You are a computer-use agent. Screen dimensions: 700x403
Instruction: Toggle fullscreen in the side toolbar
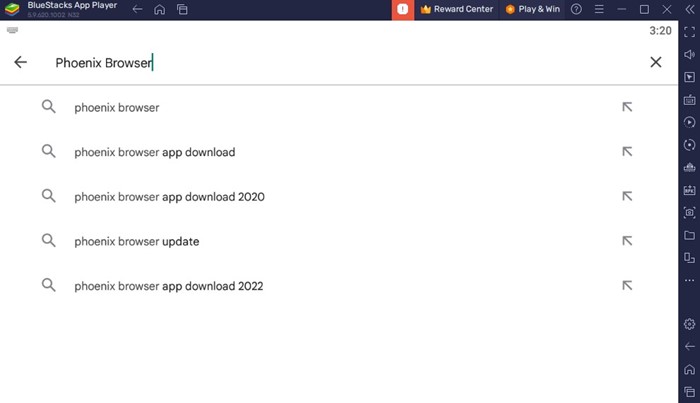(689, 32)
